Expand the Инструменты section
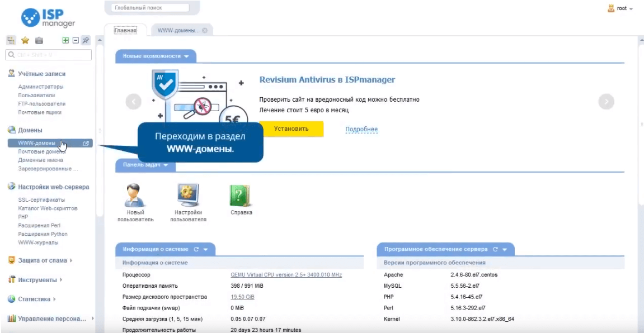Viewport: 644px width, 333px height. [61, 280]
